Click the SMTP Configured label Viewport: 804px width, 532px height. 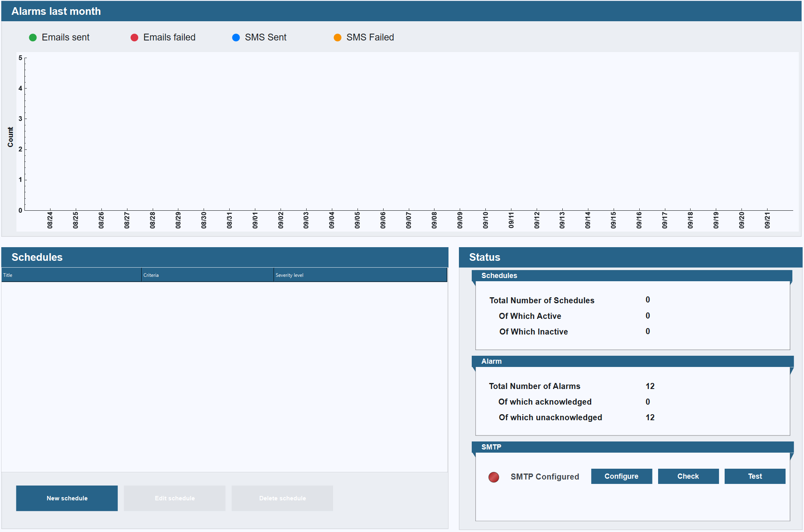tap(545, 477)
